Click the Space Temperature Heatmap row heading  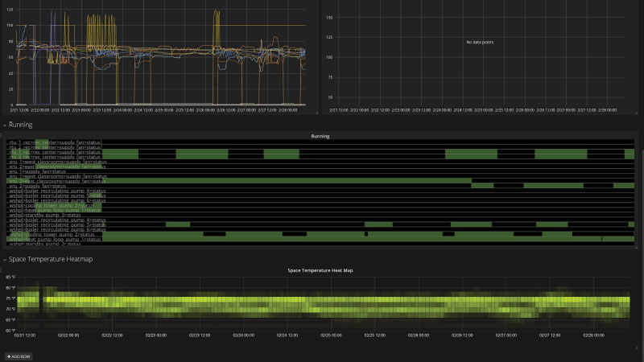[x=51, y=259]
